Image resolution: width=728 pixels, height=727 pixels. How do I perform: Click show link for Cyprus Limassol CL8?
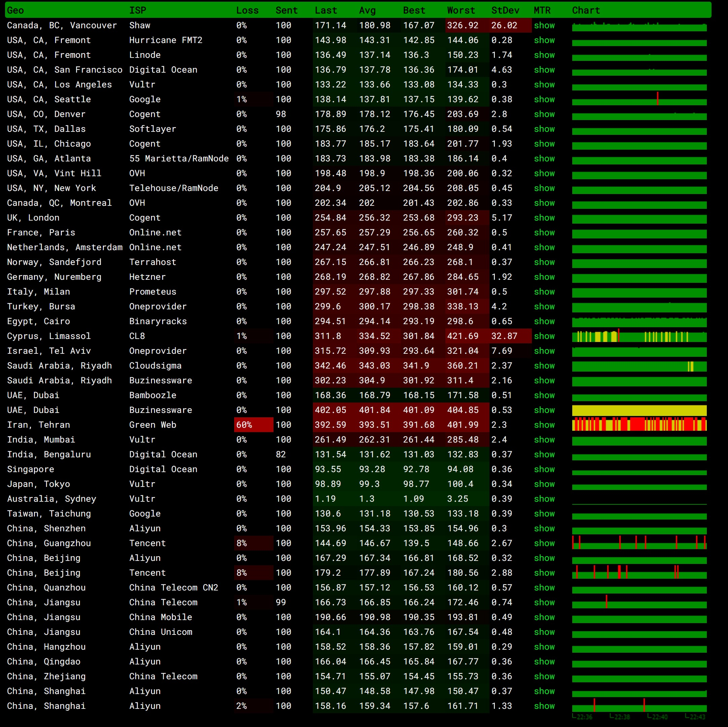click(544, 336)
